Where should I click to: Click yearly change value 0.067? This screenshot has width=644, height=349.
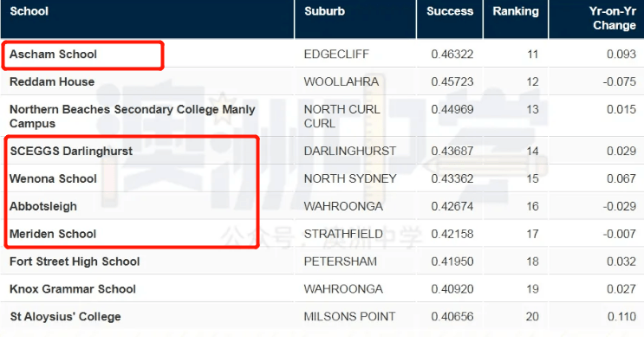(x=621, y=178)
